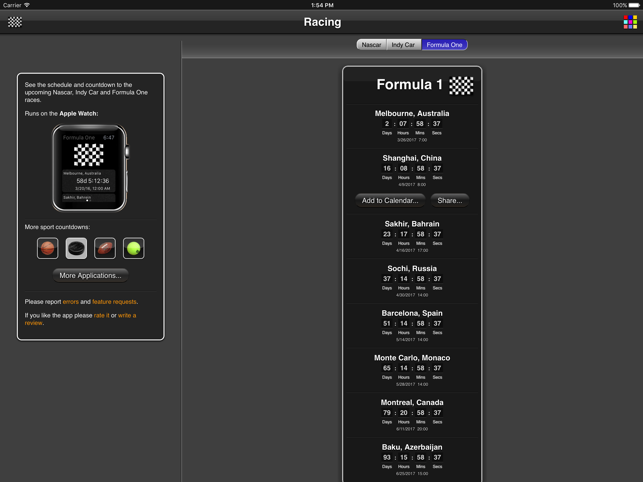Image resolution: width=643 pixels, height=482 pixels.
Task: Switch to the Nascar tab
Action: tap(372, 45)
